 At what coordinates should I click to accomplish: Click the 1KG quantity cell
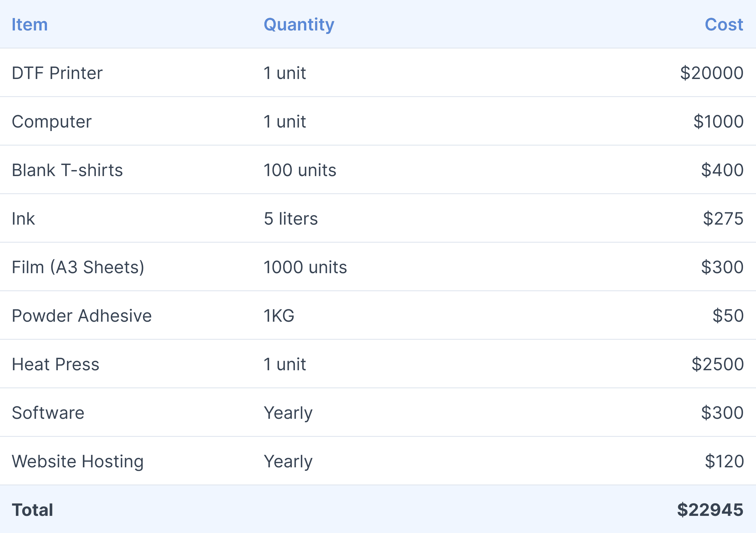(279, 316)
